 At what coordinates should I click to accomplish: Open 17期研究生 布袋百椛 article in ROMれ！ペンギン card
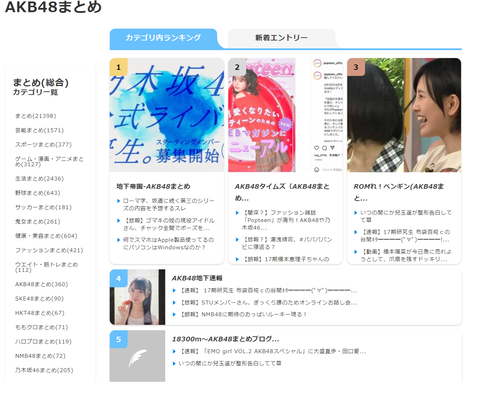[x=405, y=236]
